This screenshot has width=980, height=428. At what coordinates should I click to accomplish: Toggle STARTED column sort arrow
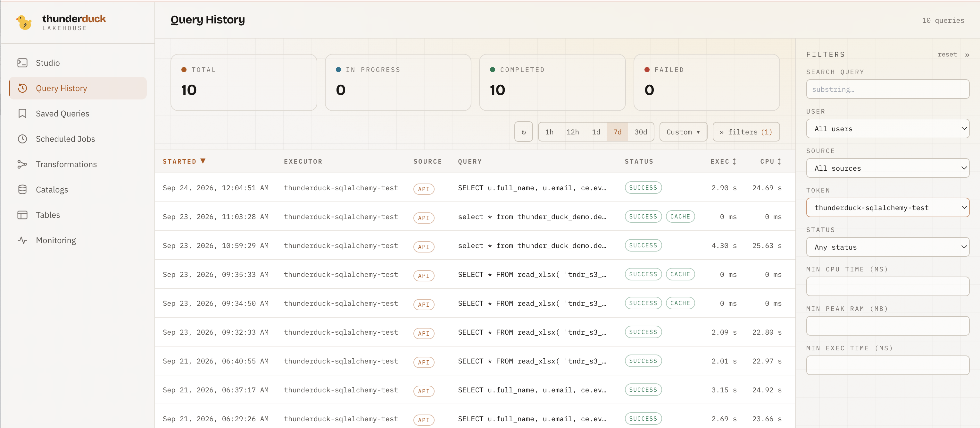pos(203,161)
